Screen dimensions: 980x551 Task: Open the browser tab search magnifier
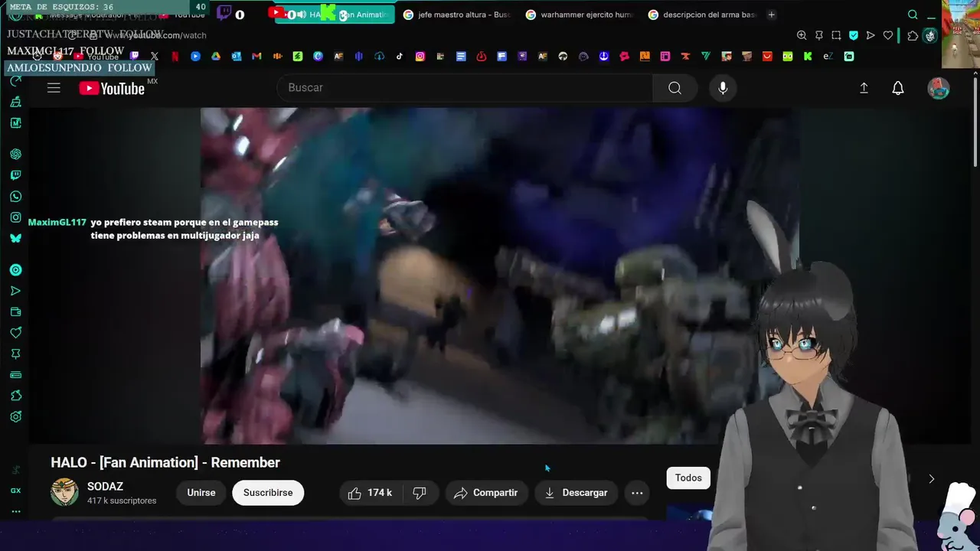(x=913, y=15)
